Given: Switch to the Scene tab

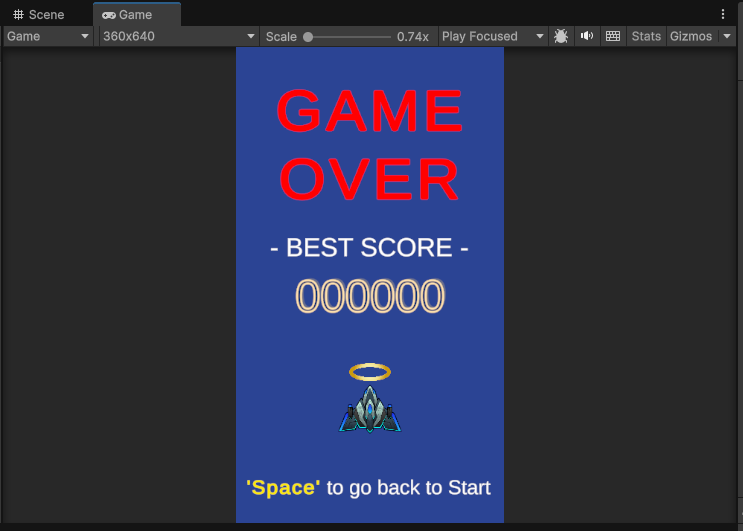Looking at the screenshot, I should [x=39, y=15].
